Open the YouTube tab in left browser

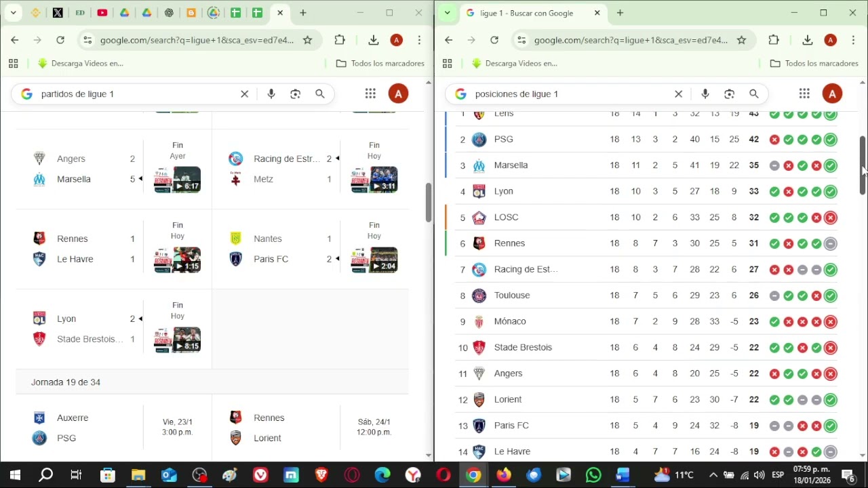(x=102, y=13)
